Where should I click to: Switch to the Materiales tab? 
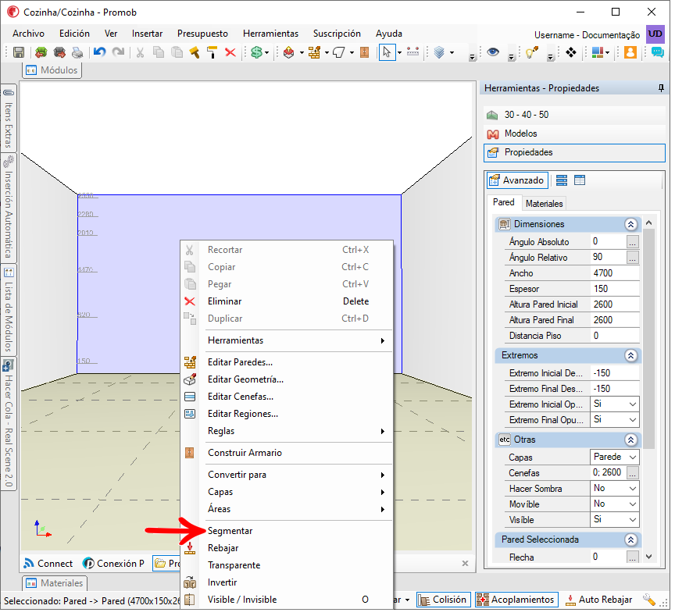point(544,203)
